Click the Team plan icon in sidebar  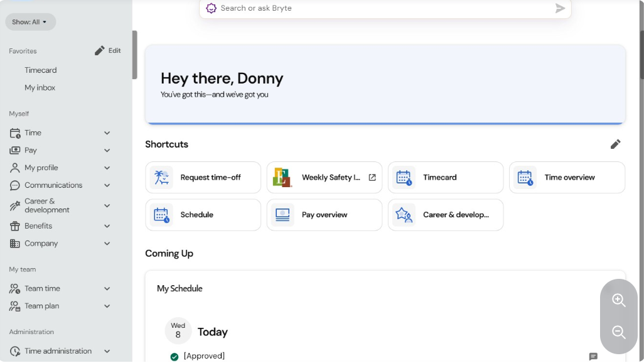(x=15, y=306)
